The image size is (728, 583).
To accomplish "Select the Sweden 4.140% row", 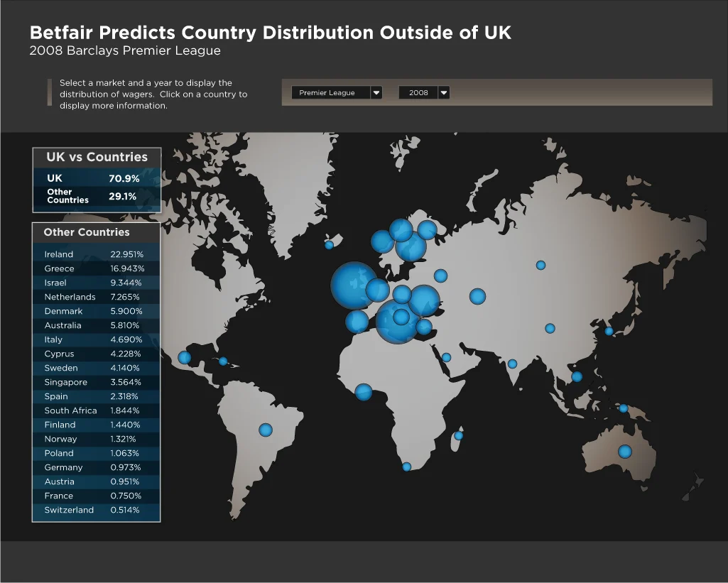I will 96,368.
